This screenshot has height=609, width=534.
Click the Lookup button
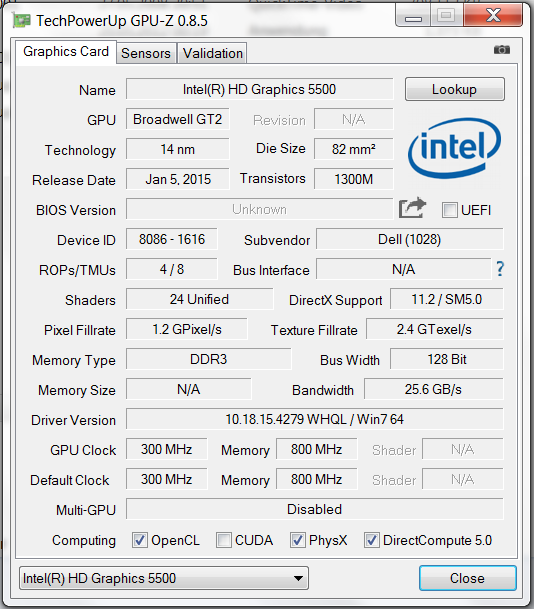tap(455, 89)
